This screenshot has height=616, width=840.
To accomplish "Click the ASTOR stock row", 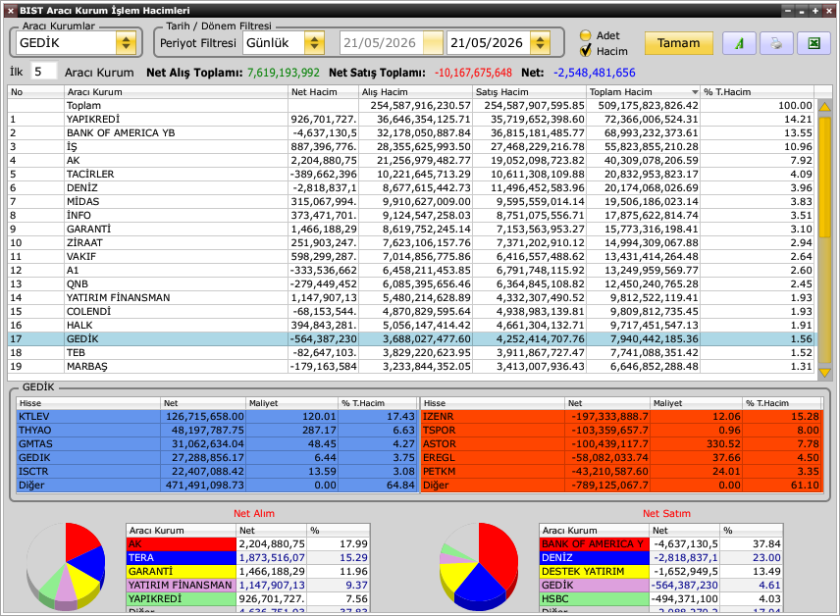I will pos(621,444).
